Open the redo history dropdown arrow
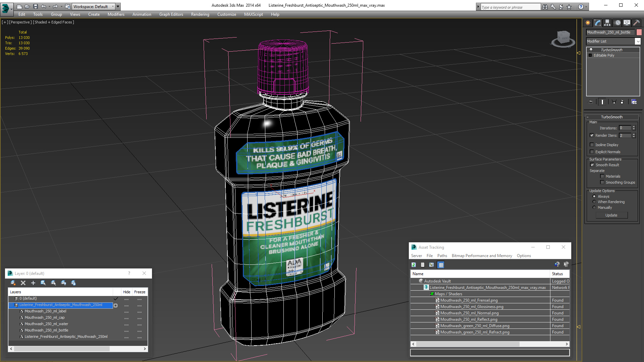This screenshot has width=644, height=362. pyautogui.click(x=61, y=6)
